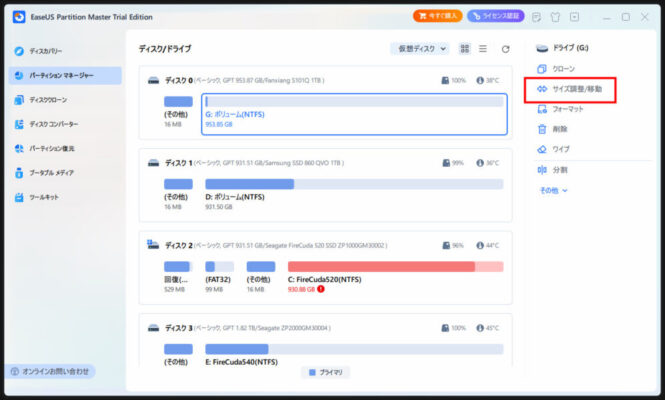The height and width of the screenshot is (400, 665).
Task: Click サイズ調整/移動 action
Action: [x=570, y=89]
